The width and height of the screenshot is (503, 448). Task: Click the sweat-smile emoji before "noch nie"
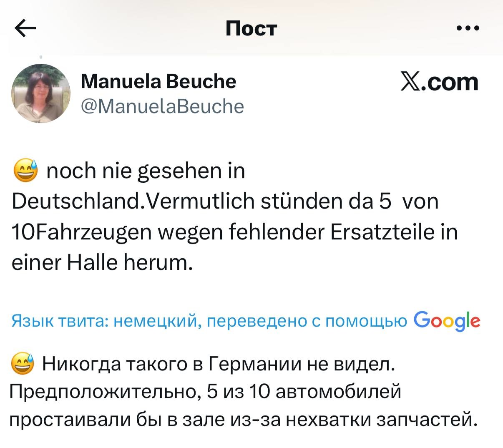[x=25, y=171]
